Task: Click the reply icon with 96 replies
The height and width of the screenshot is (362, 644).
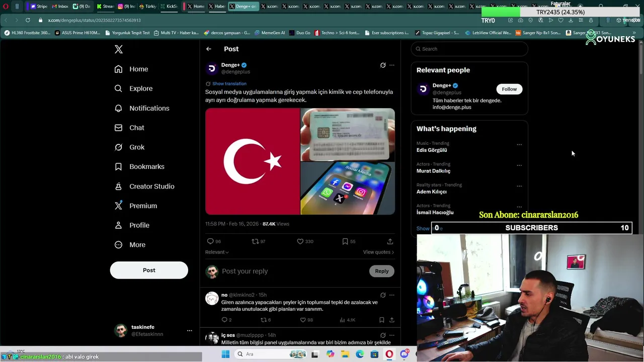Action: (x=210, y=241)
